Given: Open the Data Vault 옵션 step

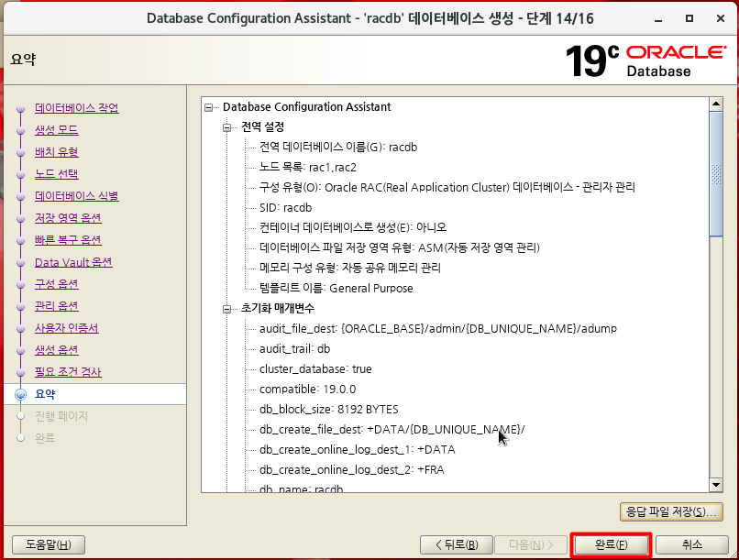Looking at the screenshot, I should 73,262.
